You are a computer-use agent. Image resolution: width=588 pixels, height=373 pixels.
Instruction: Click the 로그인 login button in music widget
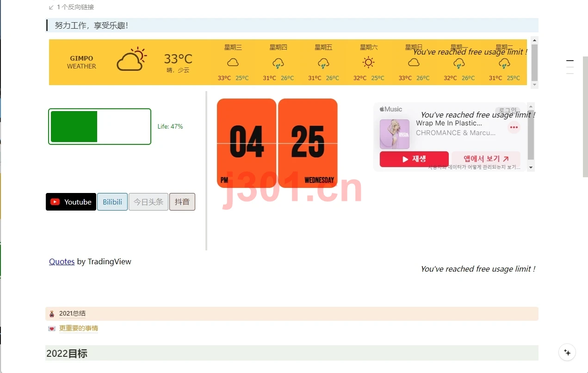point(508,111)
